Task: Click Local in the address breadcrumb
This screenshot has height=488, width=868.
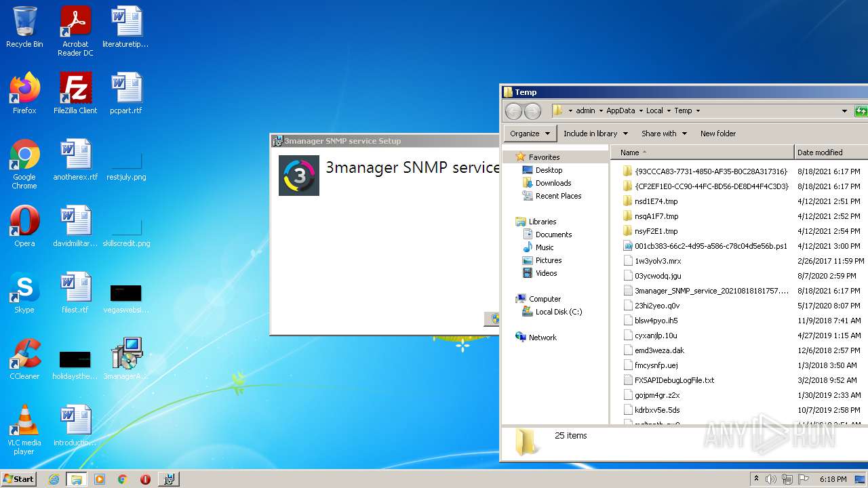Action: (x=654, y=110)
